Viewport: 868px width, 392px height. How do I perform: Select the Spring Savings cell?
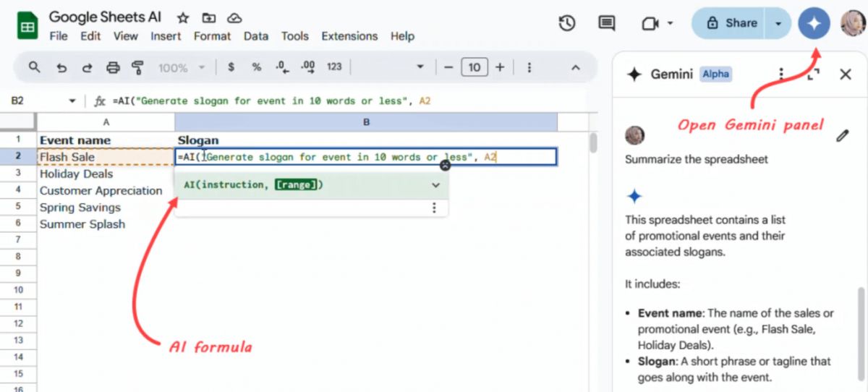(x=106, y=208)
